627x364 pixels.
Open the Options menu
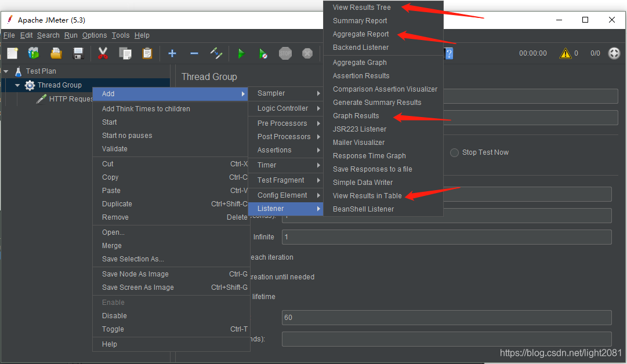[95, 35]
